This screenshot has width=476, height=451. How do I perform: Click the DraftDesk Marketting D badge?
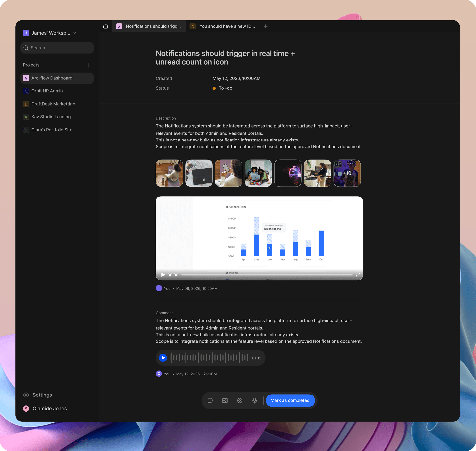pyautogui.click(x=26, y=104)
